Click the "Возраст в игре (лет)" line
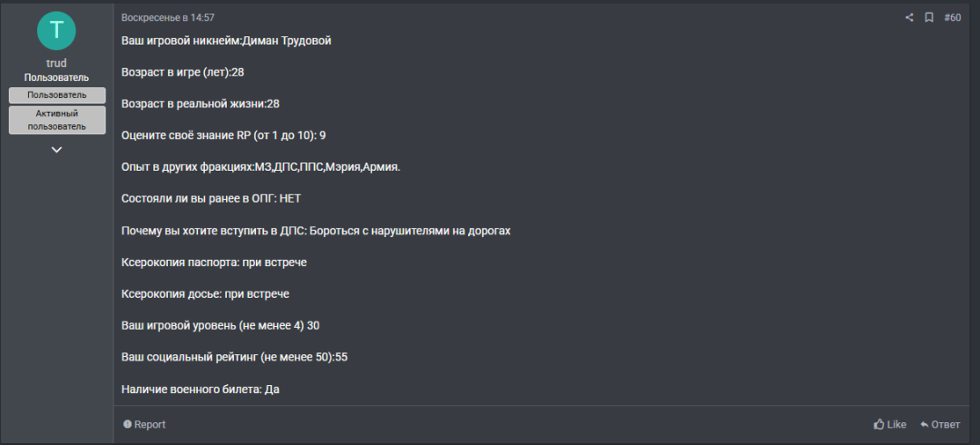 click(x=182, y=72)
